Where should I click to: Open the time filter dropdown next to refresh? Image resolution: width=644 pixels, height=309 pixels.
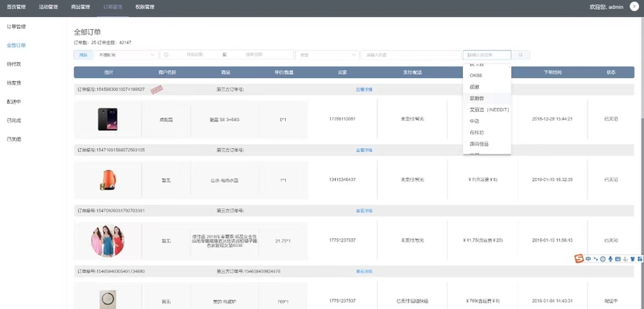pos(126,55)
